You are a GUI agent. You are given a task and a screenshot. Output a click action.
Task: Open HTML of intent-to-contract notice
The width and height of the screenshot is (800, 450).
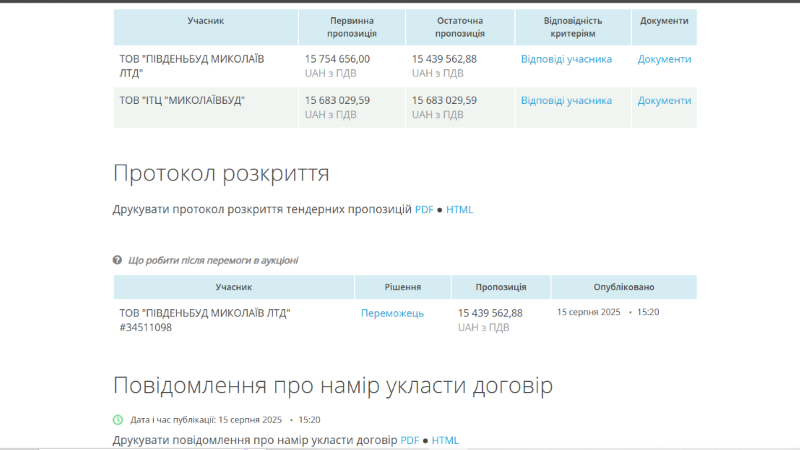[445, 440]
